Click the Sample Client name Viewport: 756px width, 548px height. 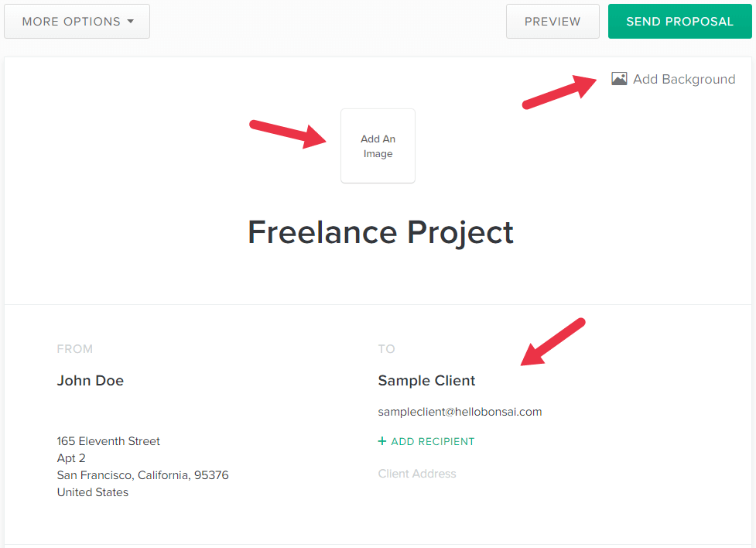click(x=426, y=380)
